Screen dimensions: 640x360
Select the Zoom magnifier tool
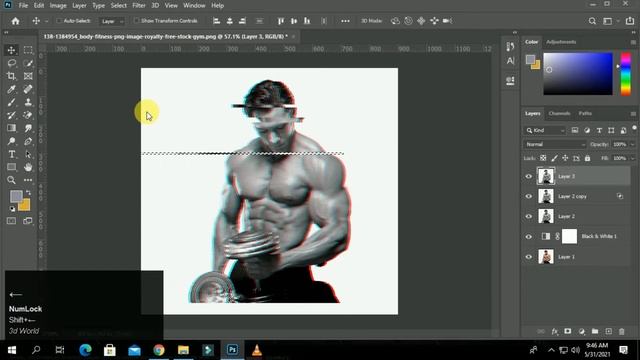click(11, 180)
